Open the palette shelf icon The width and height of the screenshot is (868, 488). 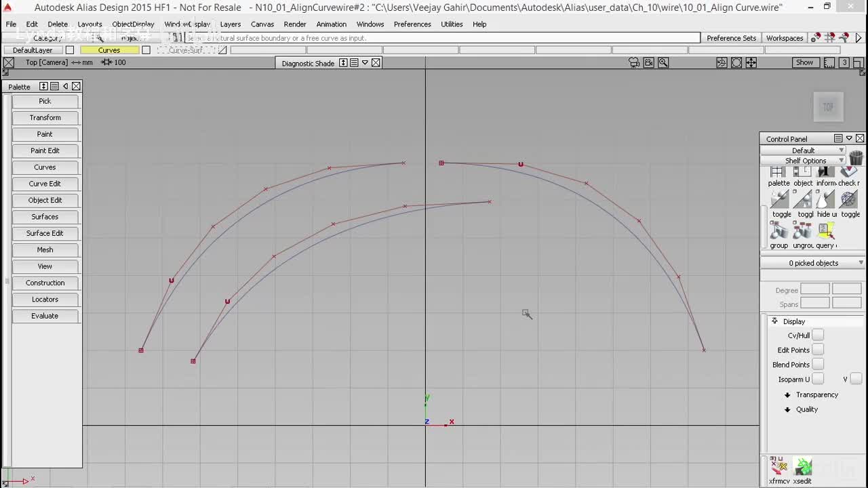pos(778,172)
